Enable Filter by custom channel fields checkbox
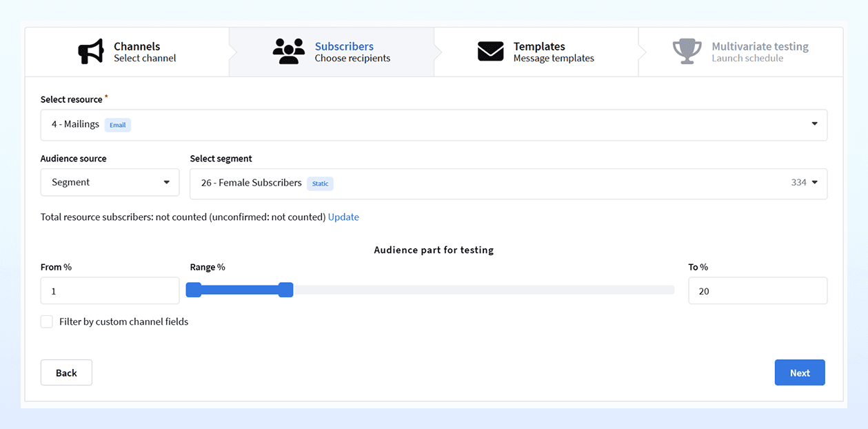The image size is (868, 429). (47, 321)
